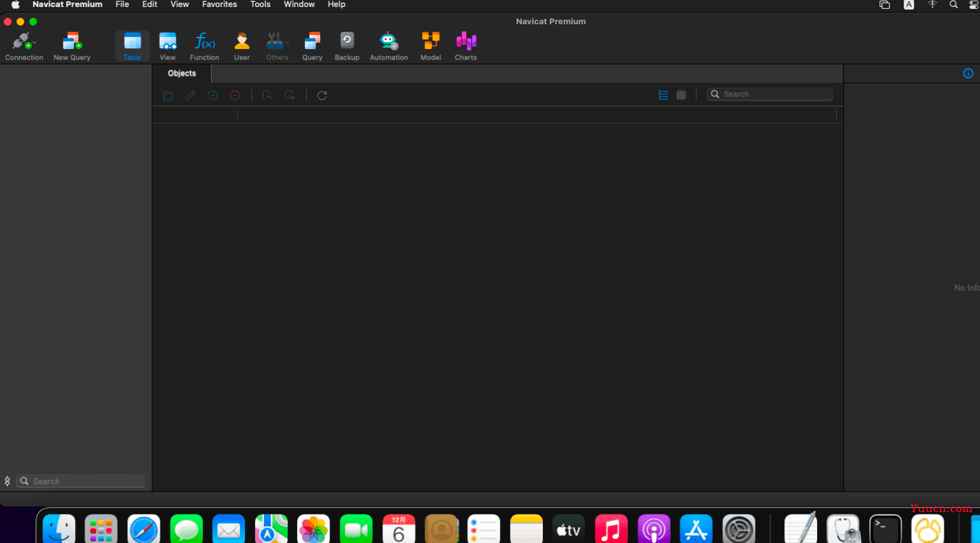
Task: Open the Edit menu
Action: click(x=150, y=4)
